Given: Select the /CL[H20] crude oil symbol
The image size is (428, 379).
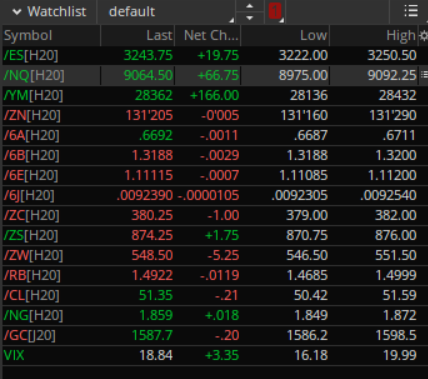Looking at the screenshot, I should [x=32, y=295].
